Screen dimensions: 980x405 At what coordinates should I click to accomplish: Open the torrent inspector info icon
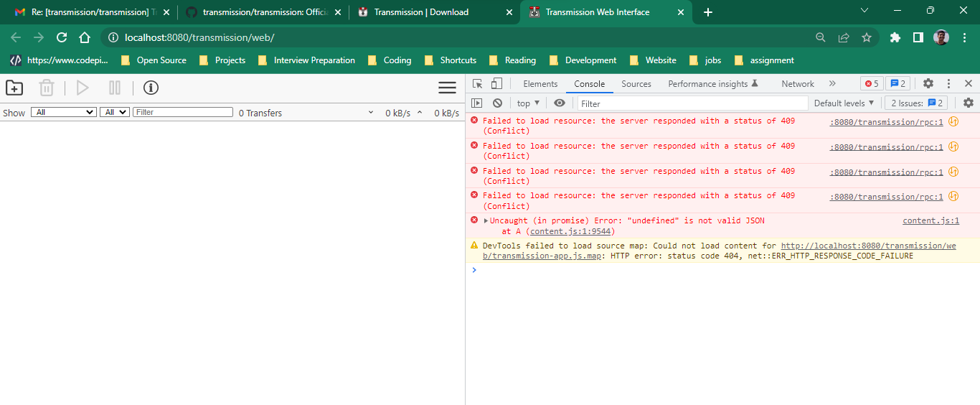pyautogui.click(x=151, y=88)
